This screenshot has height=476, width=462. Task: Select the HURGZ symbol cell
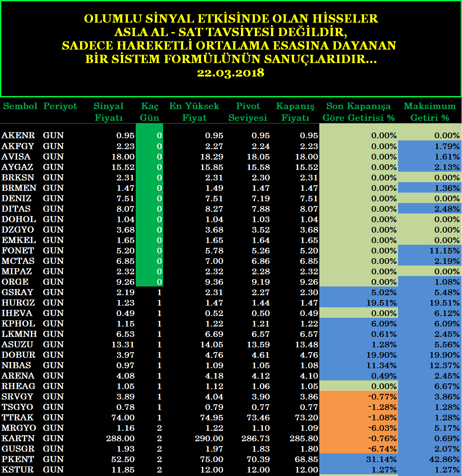[18, 303]
